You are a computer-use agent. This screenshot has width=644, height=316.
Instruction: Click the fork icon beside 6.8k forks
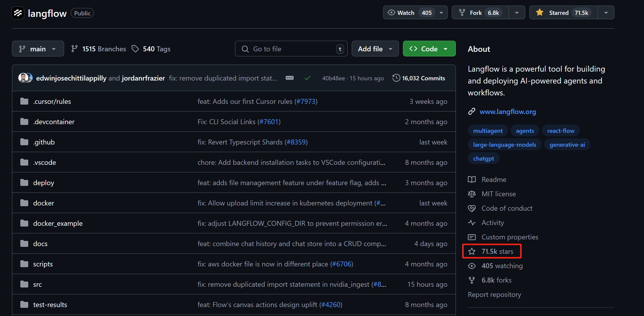coord(472,280)
